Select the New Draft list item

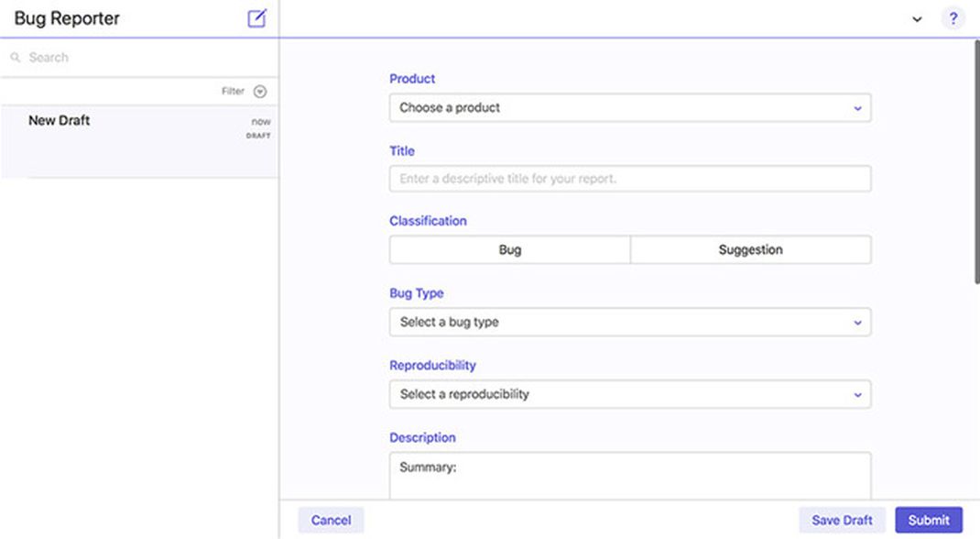(138, 141)
